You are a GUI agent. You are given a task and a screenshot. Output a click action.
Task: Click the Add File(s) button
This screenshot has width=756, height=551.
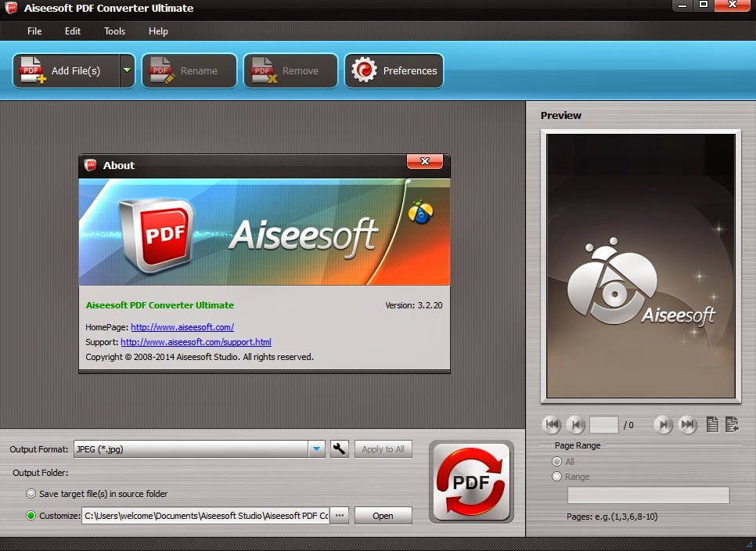(66, 71)
